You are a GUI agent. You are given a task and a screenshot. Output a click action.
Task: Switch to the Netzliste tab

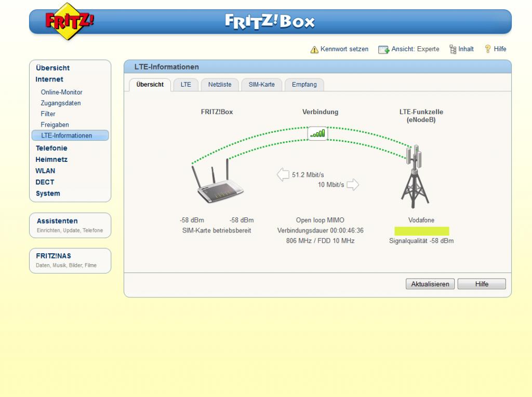(220, 85)
